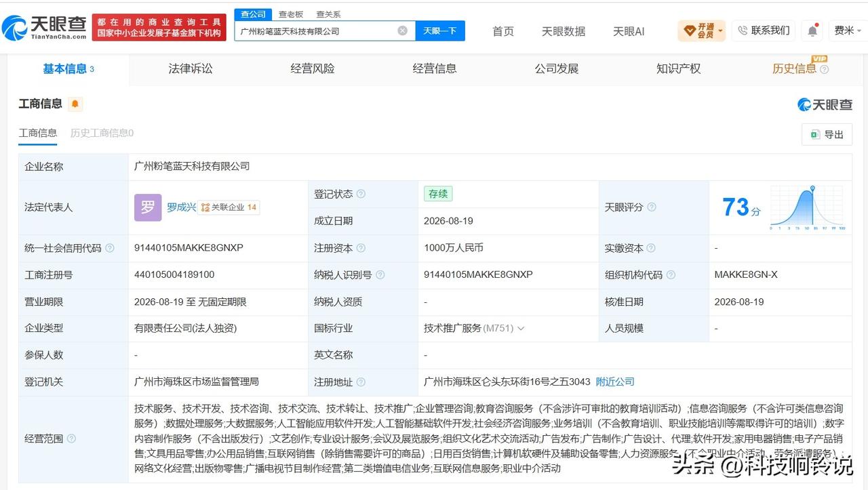This screenshot has width=868, height=490.
Task: Click the 成立日期 value 2026-08-19
Action: pos(448,221)
